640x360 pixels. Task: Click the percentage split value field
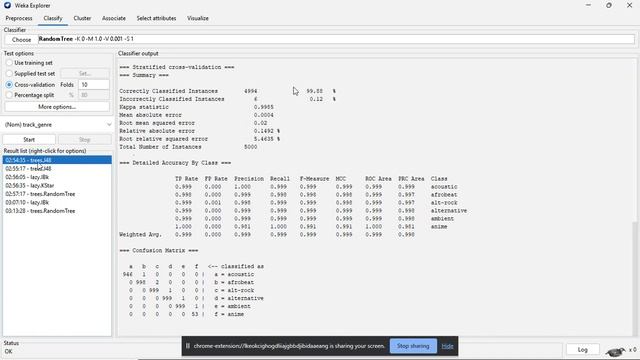point(93,95)
